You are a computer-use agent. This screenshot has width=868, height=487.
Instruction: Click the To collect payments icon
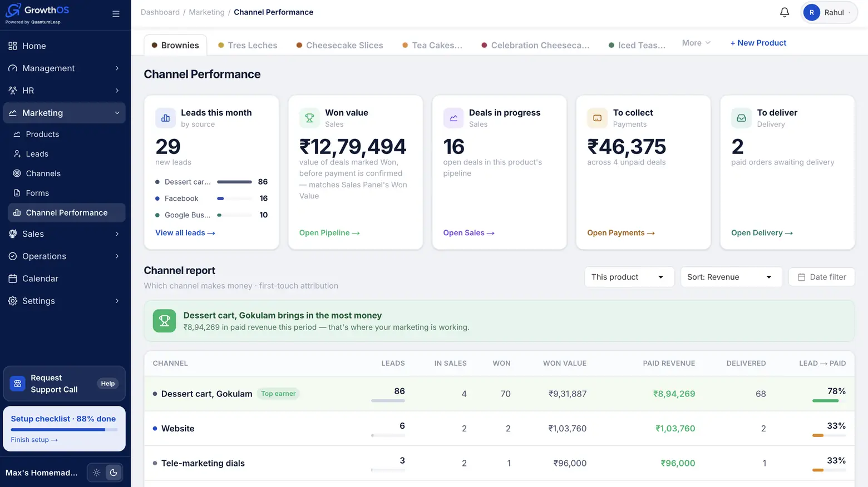598,118
